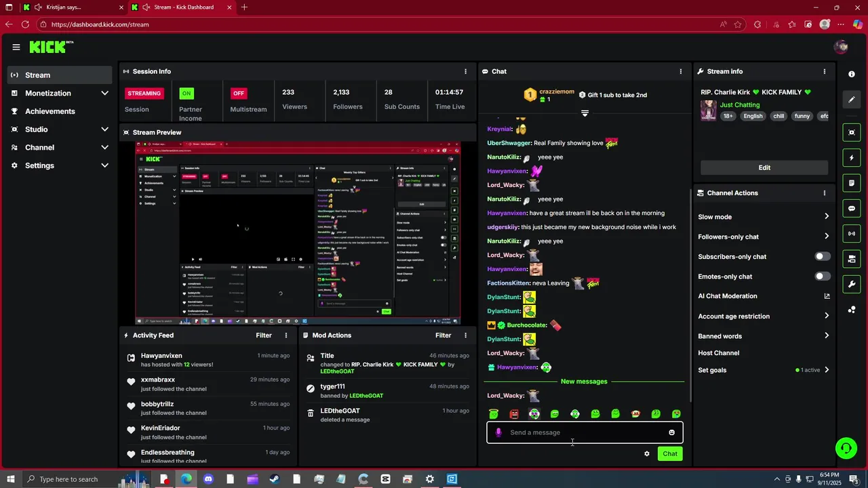Open Stream info three-dot menu
This screenshot has height=488, width=868.
tap(825, 71)
